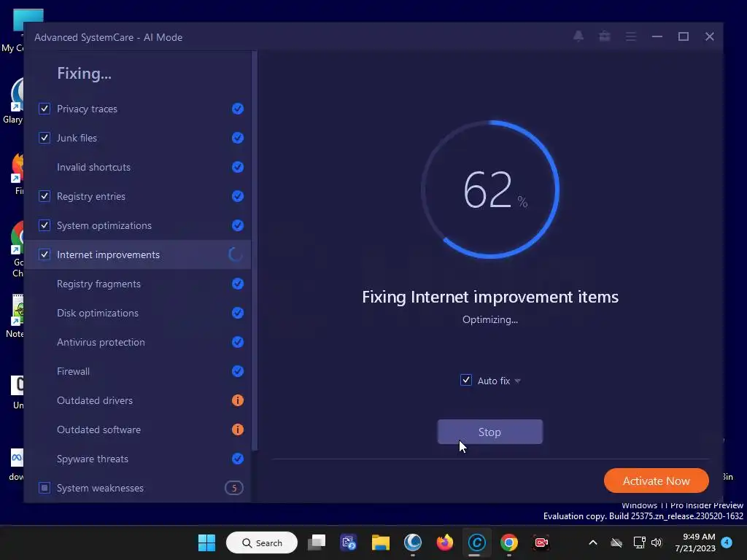Expand the Auto fix dropdown arrow
The image size is (747, 560).
coord(518,381)
